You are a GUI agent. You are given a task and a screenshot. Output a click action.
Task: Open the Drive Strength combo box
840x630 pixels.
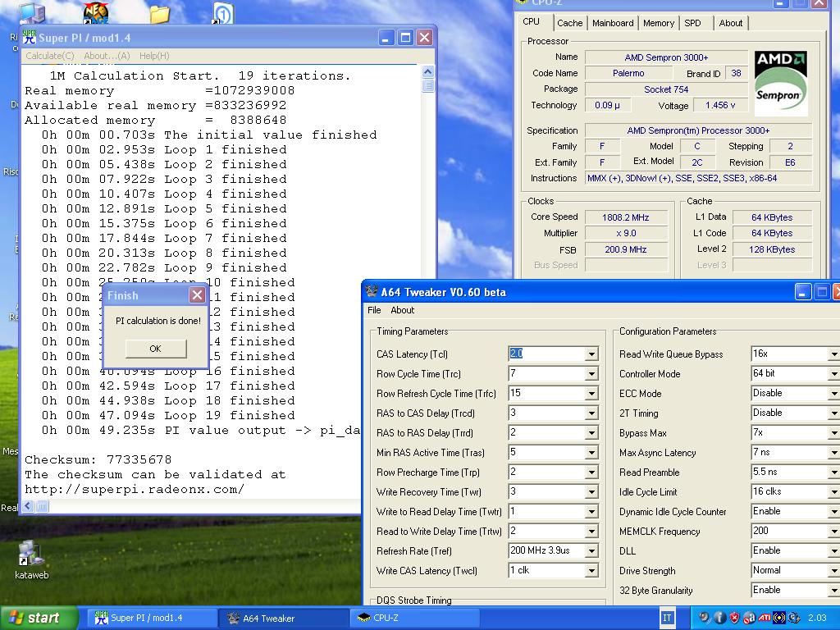coord(795,571)
